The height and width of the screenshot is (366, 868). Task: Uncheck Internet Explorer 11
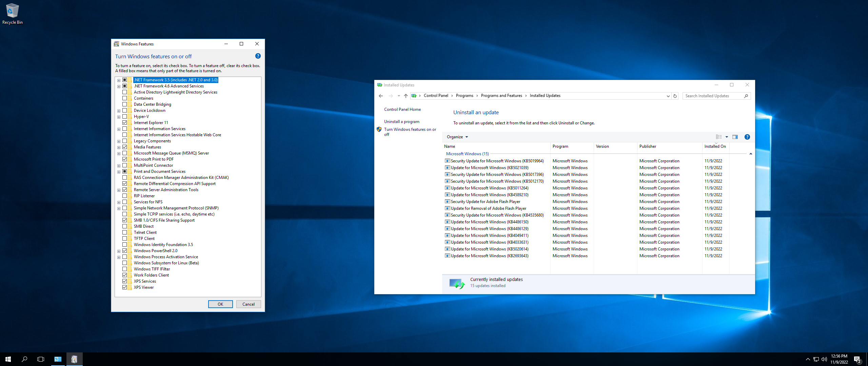tap(125, 123)
